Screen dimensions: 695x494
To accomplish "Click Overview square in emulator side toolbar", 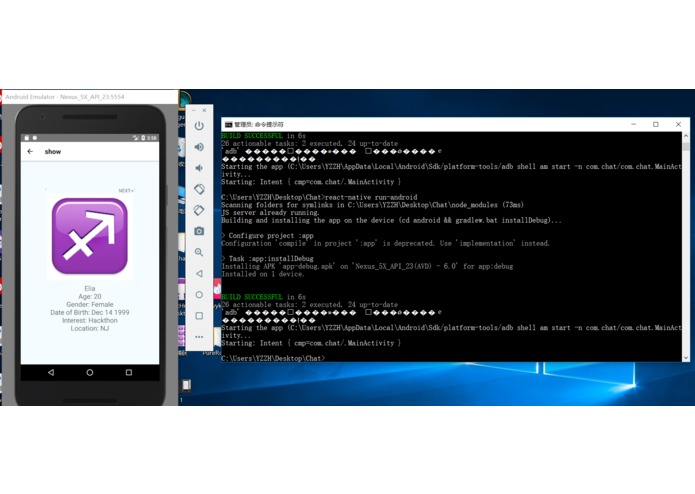I will click(199, 315).
